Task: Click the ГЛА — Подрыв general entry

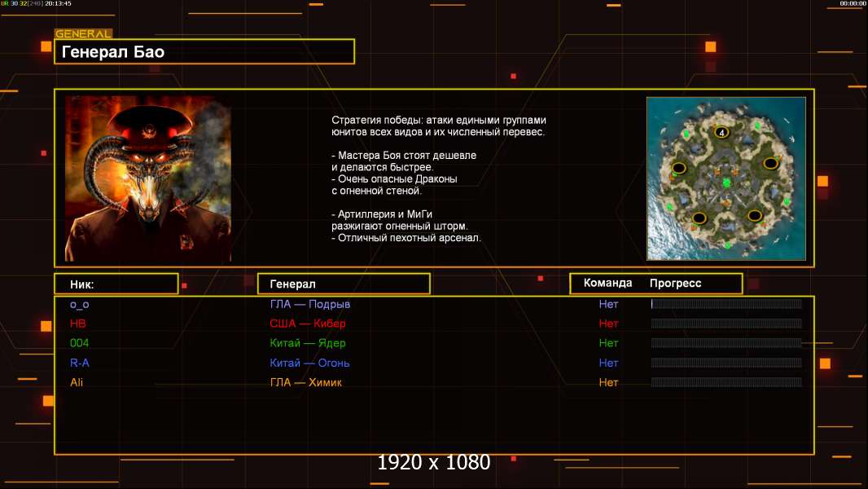Action: (x=310, y=304)
